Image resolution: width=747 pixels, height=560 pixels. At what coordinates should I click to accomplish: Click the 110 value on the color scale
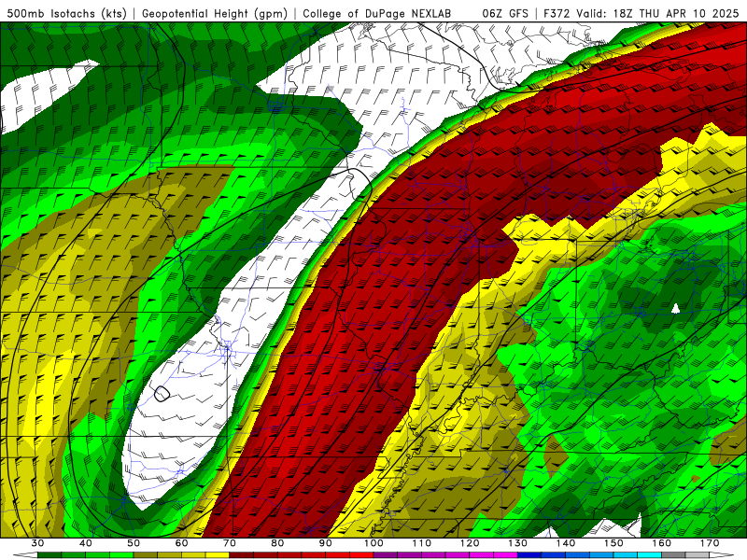click(x=422, y=543)
